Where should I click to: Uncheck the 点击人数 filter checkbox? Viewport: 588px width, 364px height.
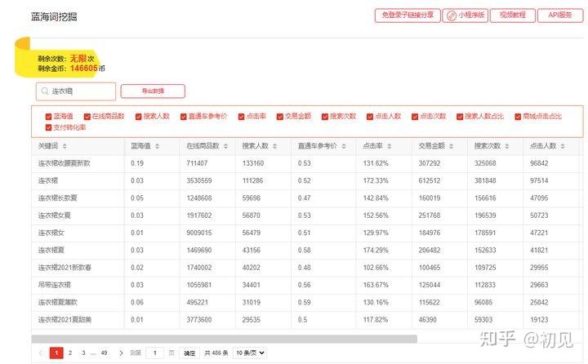click(370, 117)
